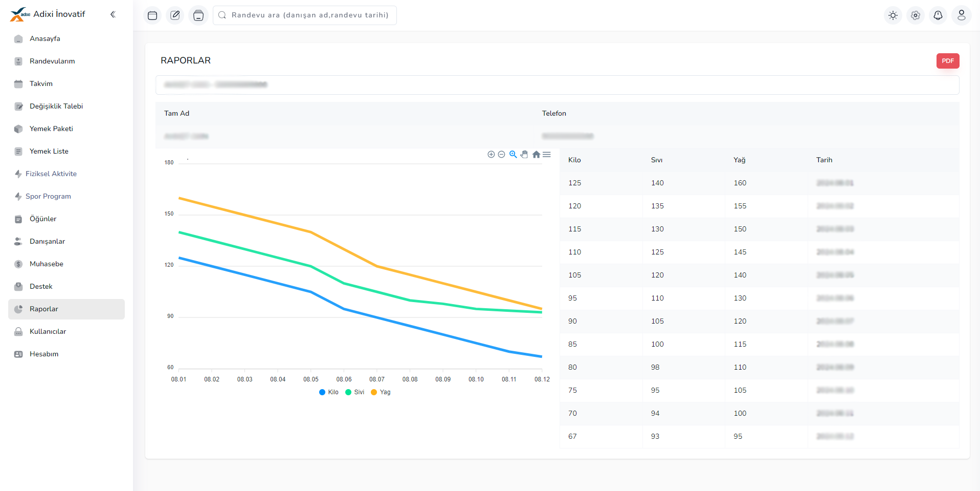Screen dimensions: 980x491
Task: Click the Tam Ad header label
Action: (x=176, y=114)
